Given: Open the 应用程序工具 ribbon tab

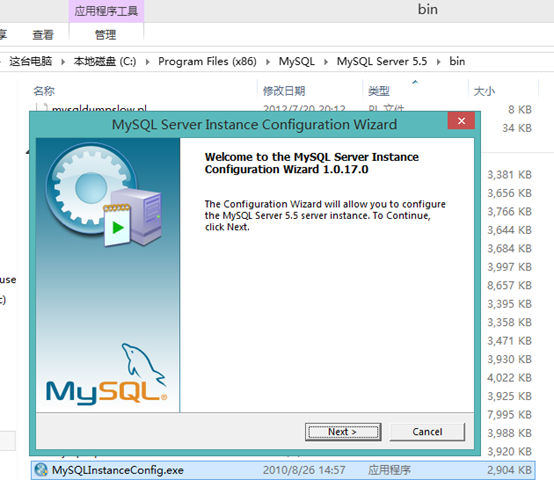Looking at the screenshot, I should (106, 11).
